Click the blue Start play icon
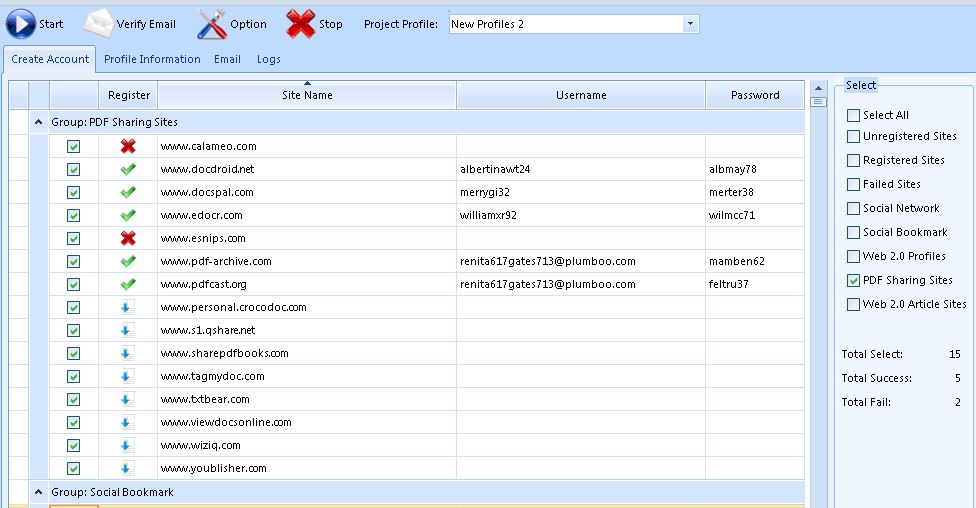 coord(21,24)
